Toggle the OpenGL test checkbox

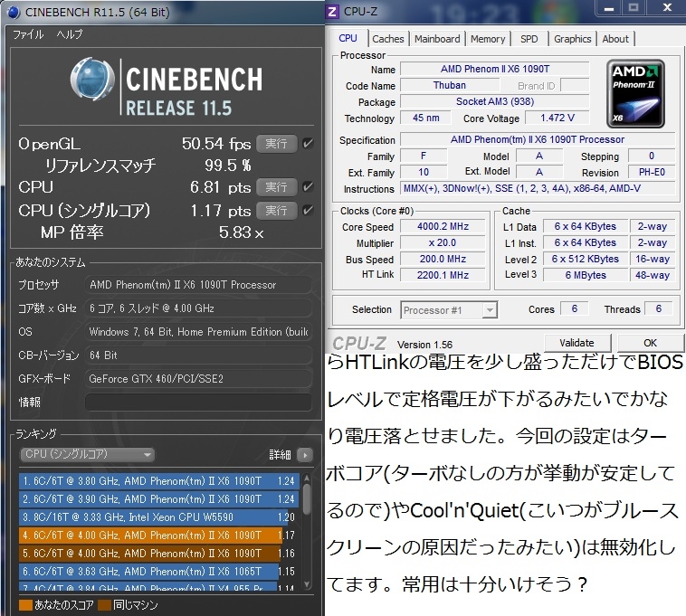[308, 144]
